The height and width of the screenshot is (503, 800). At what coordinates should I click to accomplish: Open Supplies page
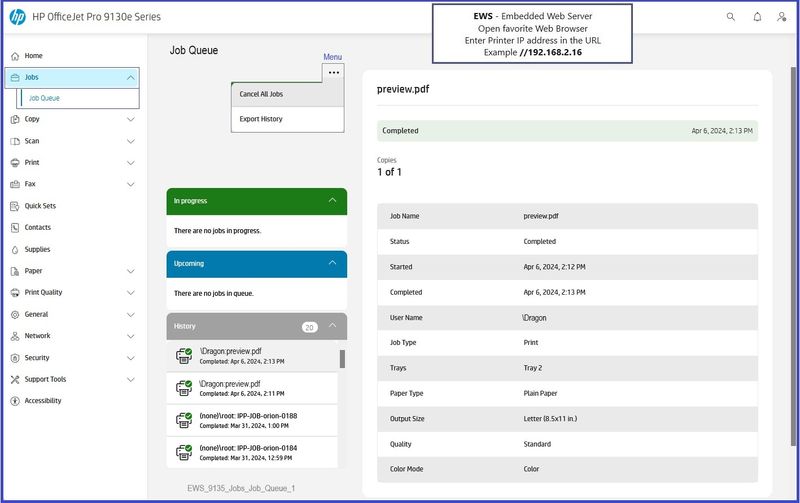click(37, 249)
